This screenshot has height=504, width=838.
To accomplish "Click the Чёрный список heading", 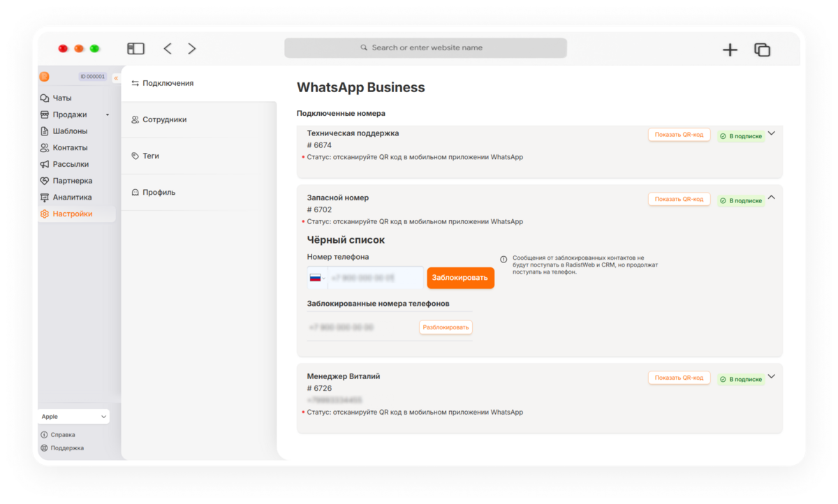I will 346,240.
